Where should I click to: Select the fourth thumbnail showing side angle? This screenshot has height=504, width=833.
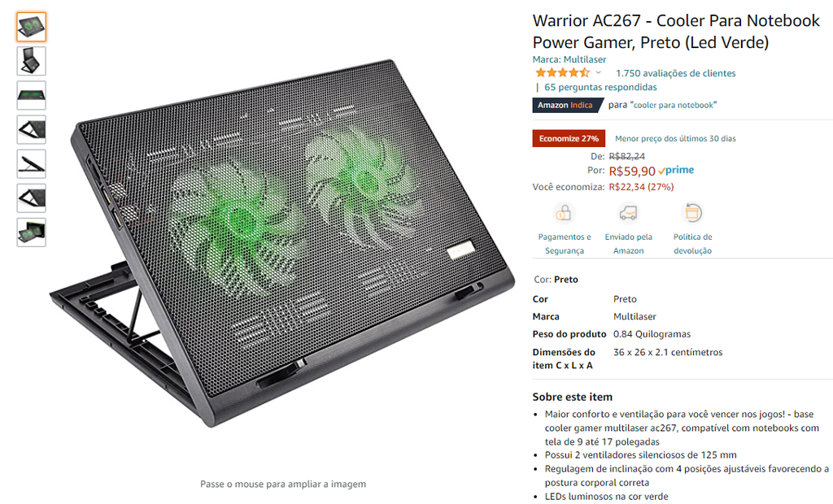click(32, 129)
